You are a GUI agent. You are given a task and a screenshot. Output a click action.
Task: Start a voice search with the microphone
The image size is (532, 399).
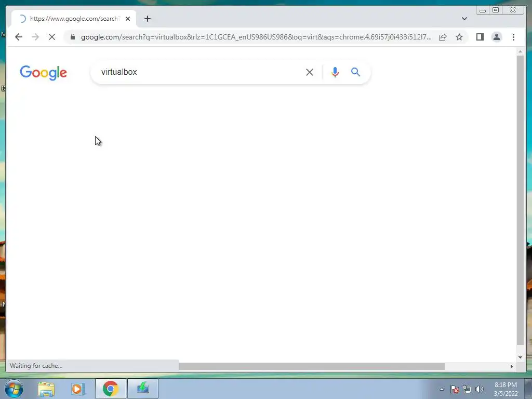point(335,72)
